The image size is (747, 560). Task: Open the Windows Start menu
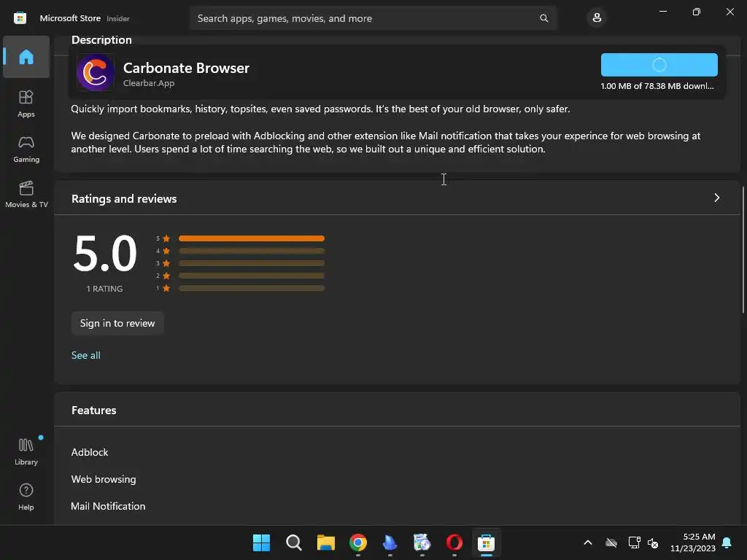(x=262, y=542)
